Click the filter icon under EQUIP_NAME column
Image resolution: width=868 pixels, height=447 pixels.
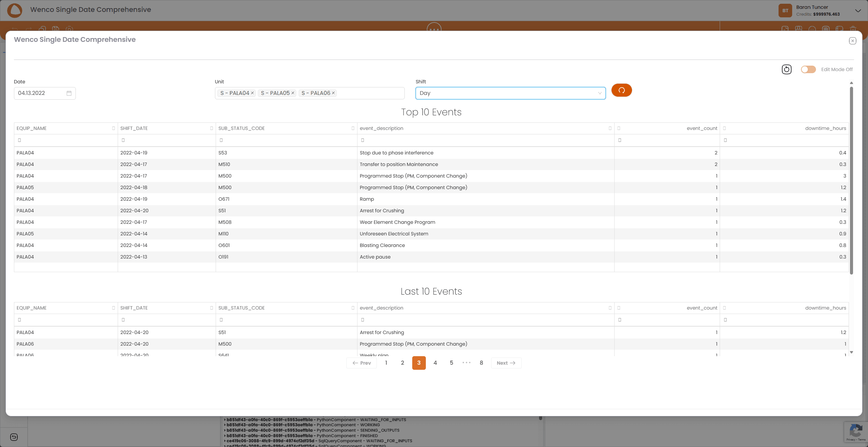point(19,140)
